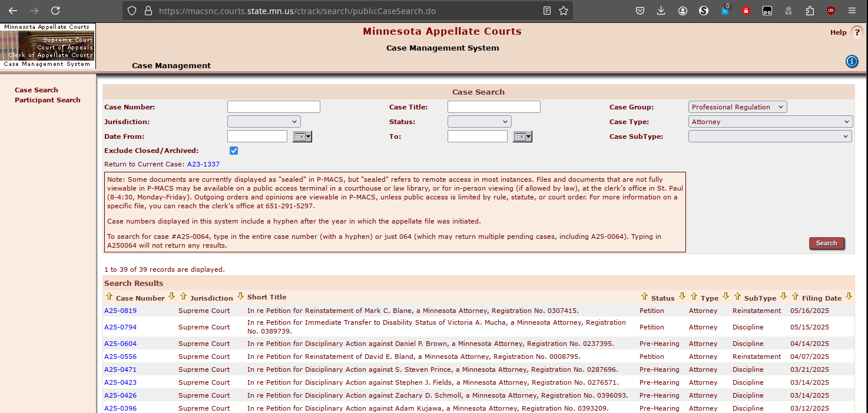
Task: Click the browser Back arrow
Action: pyautogui.click(x=13, y=11)
